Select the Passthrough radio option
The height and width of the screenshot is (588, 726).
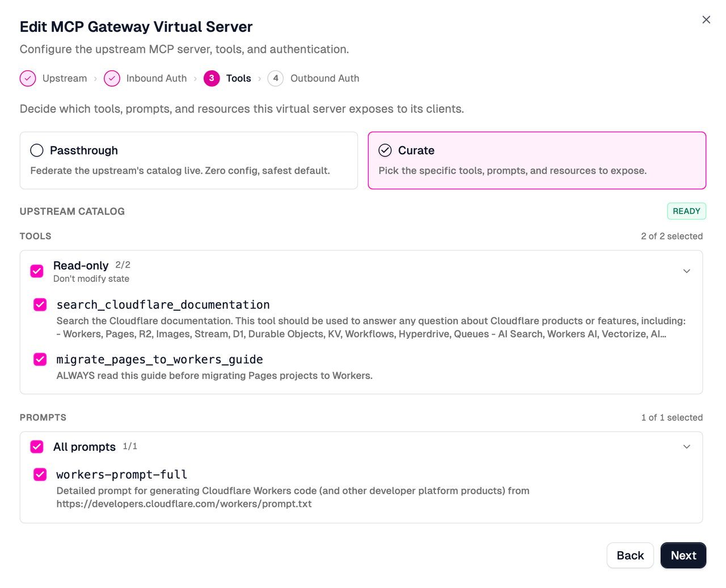37,150
